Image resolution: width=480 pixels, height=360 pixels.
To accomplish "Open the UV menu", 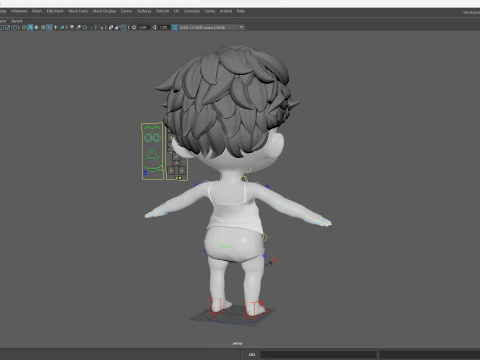I will (x=176, y=11).
